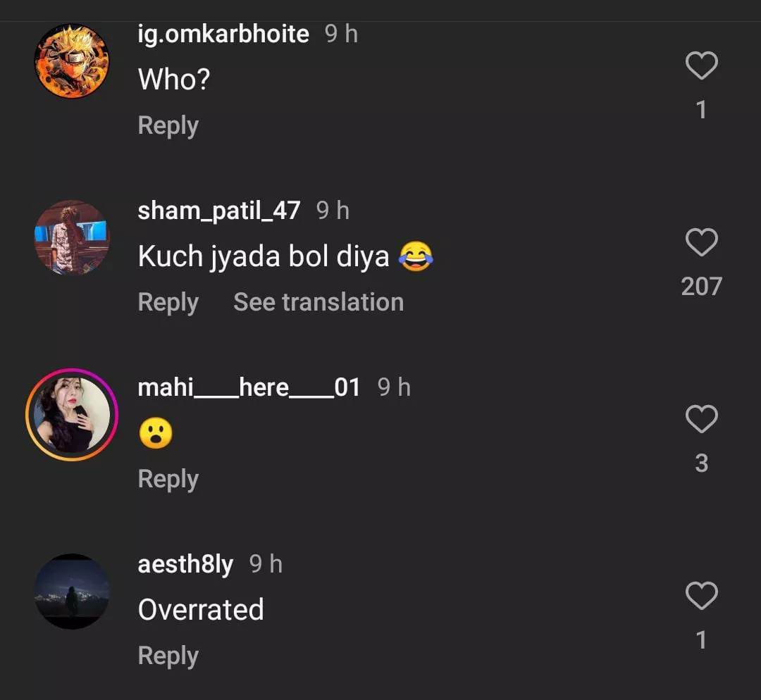
Task: Open username sham_patil_47
Action: (x=219, y=211)
